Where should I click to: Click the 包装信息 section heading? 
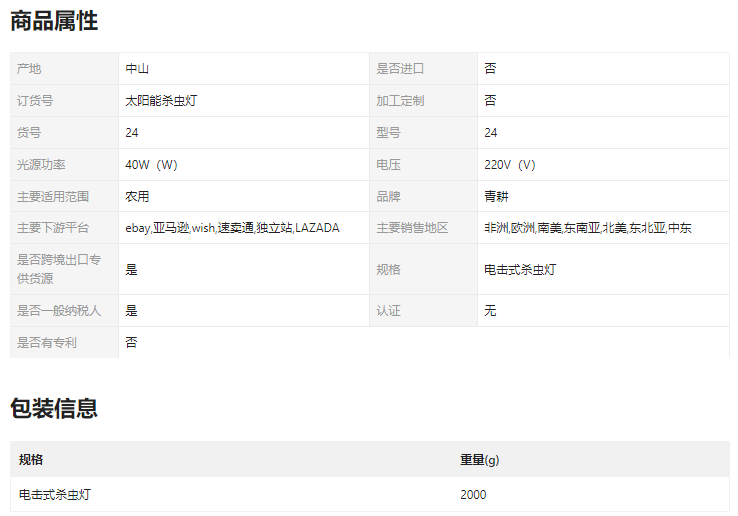click(54, 408)
